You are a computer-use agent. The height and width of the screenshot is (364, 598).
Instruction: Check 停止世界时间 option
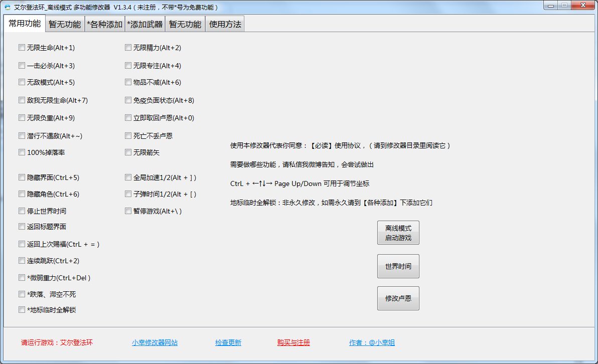[22, 211]
